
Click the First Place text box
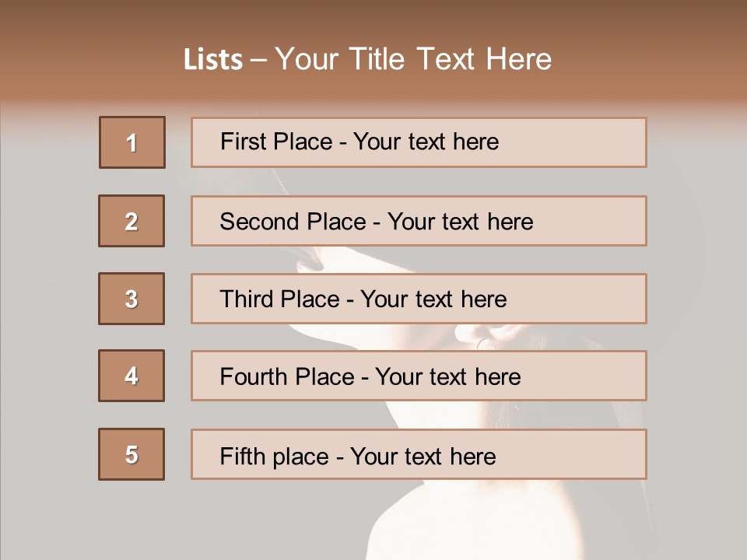pos(419,142)
